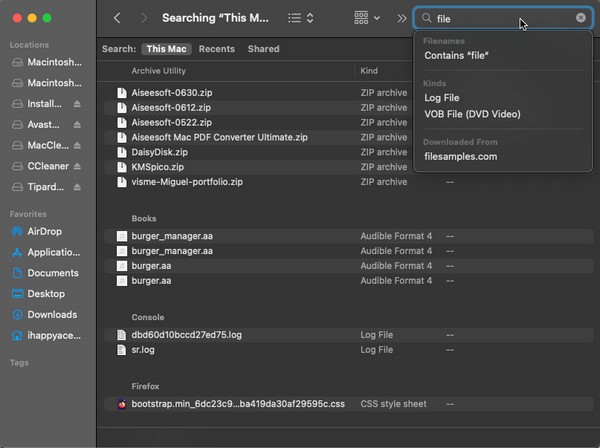This screenshot has height=448, width=600.
Task: Set search scope to Shared
Action: click(x=263, y=49)
